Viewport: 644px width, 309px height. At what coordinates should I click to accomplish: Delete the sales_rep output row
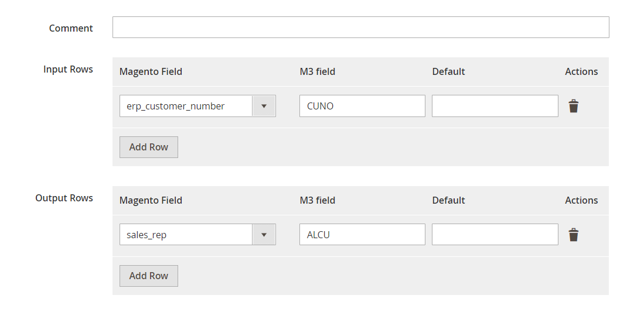click(x=573, y=235)
